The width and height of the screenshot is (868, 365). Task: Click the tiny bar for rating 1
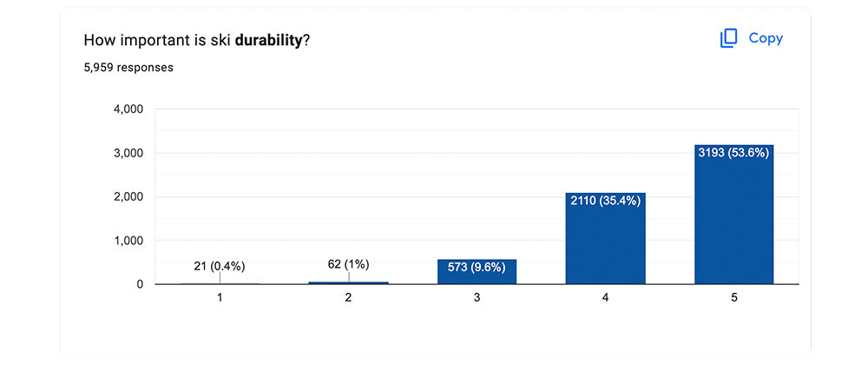pos(220,283)
